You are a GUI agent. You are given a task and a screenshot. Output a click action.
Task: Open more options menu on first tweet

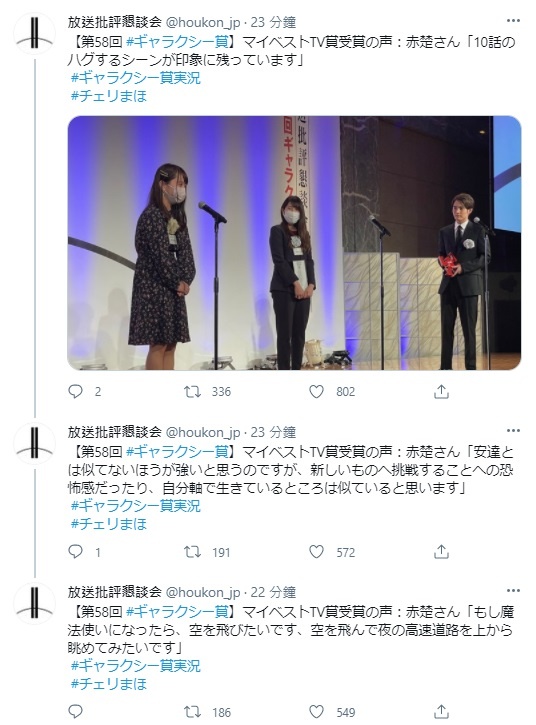(x=513, y=21)
